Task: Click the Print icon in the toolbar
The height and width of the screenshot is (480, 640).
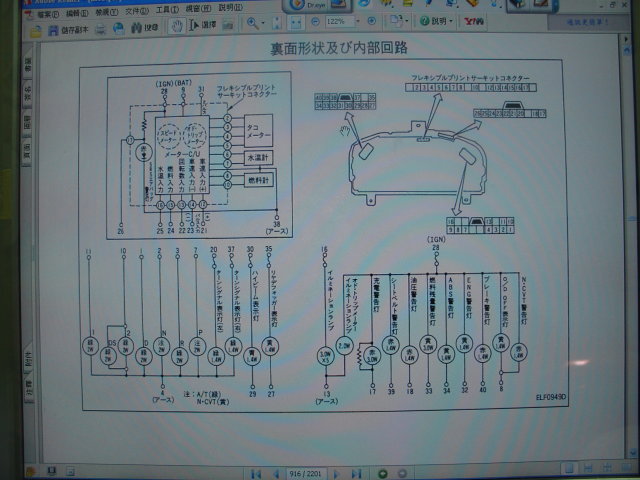Action: pyautogui.click(x=101, y=29)
